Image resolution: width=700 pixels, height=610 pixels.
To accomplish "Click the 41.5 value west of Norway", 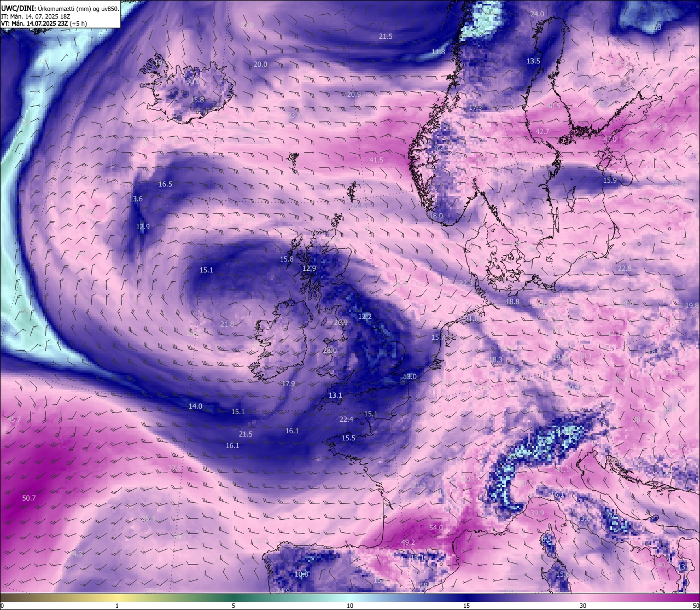I will pos(376,160).
